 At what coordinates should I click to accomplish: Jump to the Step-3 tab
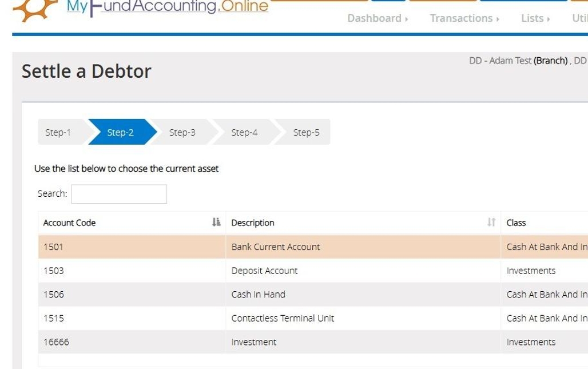tap(182, 133)
